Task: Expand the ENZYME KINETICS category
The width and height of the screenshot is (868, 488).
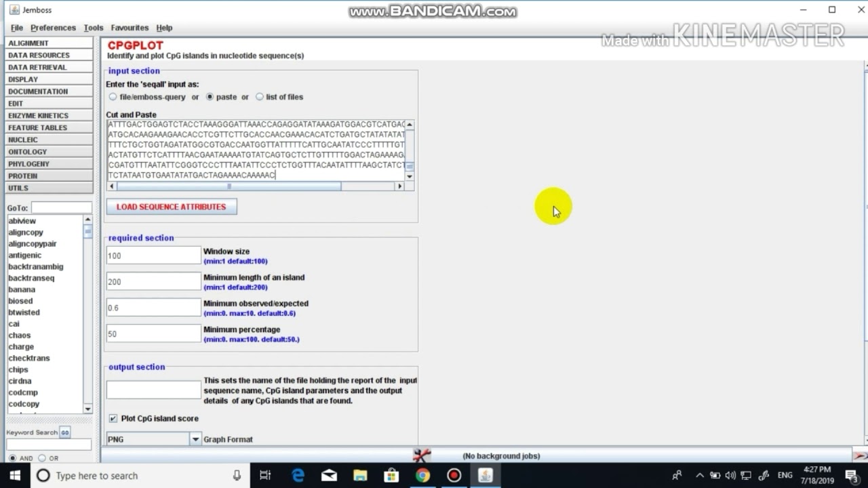Action: pyautogui.click(x=49, y=116)
